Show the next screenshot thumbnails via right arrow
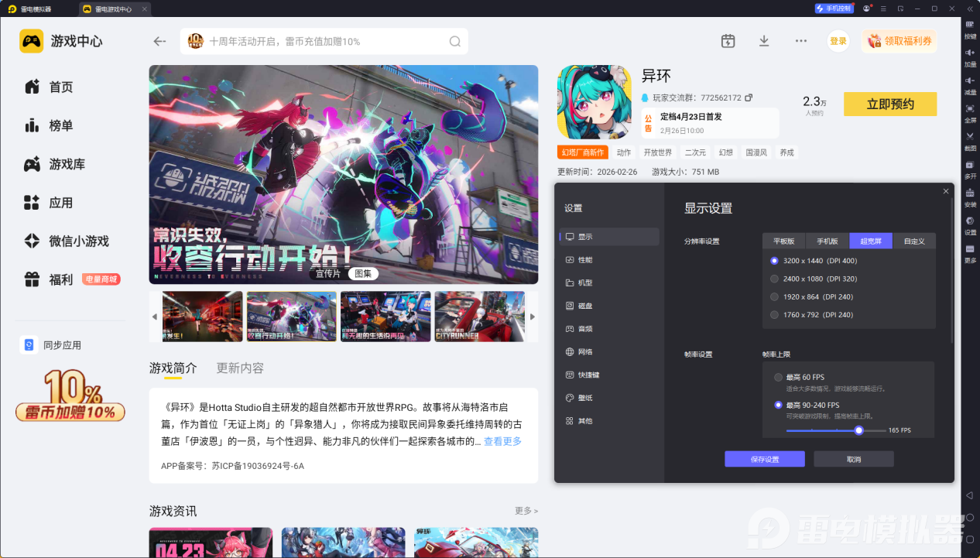 pyautogui.click(x=533, y=317)
